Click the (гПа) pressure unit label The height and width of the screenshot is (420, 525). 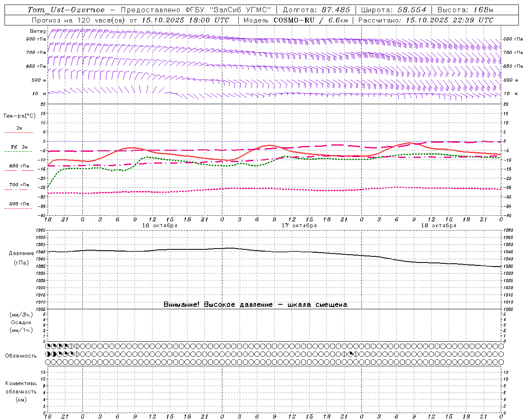pyautogui.click(x=21, y=263)
